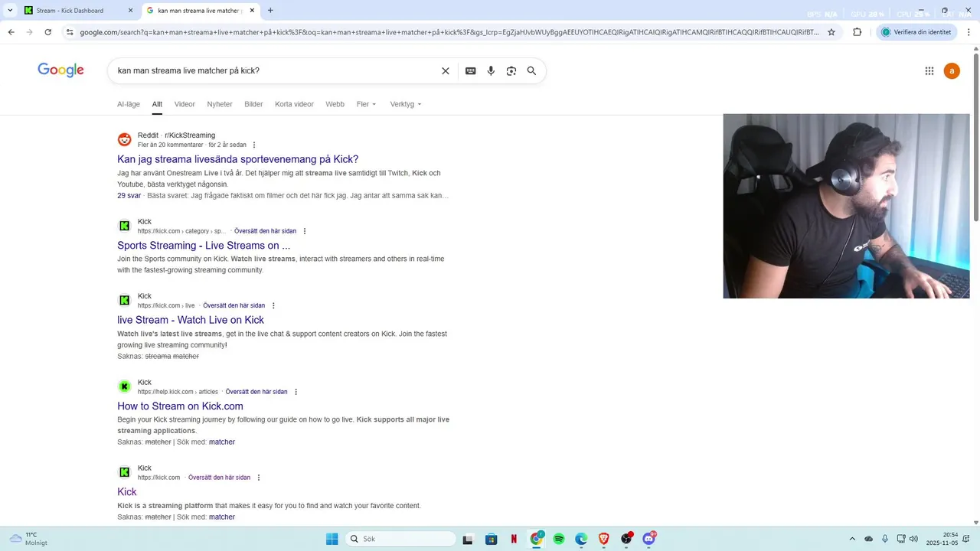Search with 'matcher' under How to Stream
The image size is (980, 551).
(222, 442)
